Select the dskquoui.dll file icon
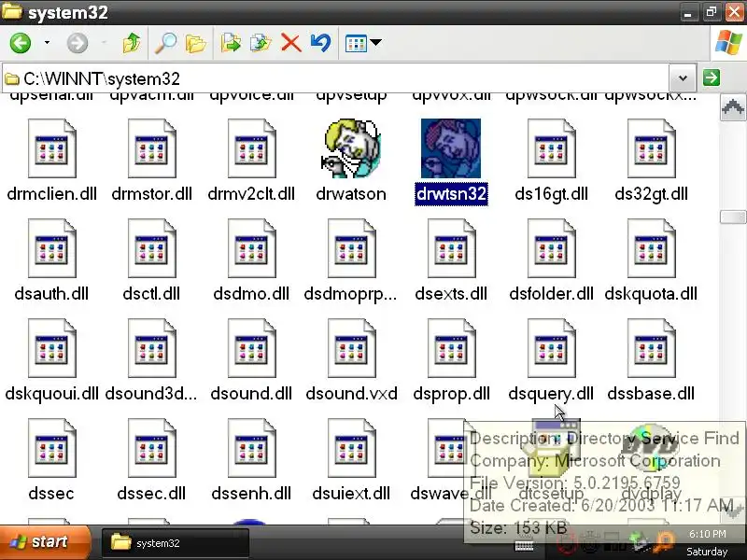 [52, 348]
